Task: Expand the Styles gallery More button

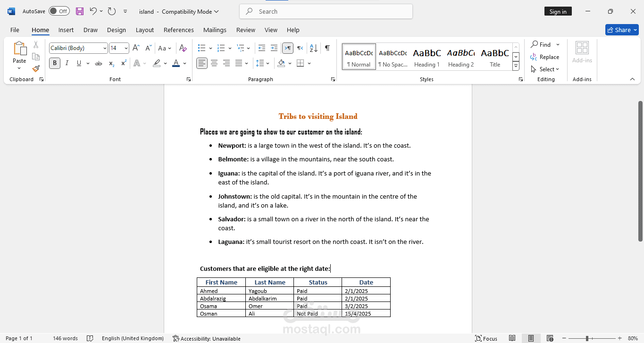Action: pyautogui.click(x=516, y=66)
